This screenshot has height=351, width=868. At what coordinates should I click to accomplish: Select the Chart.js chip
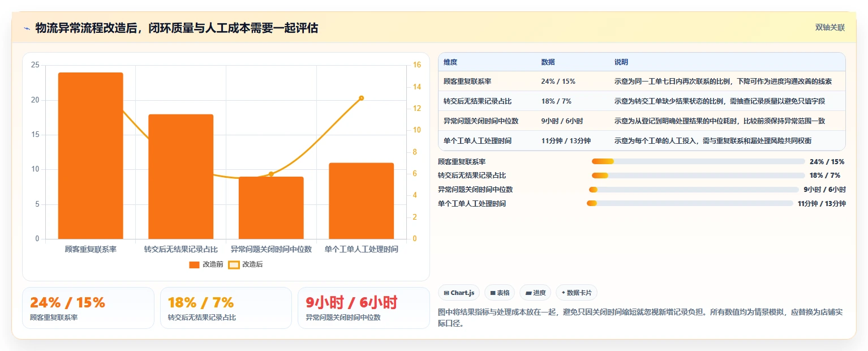459,293
